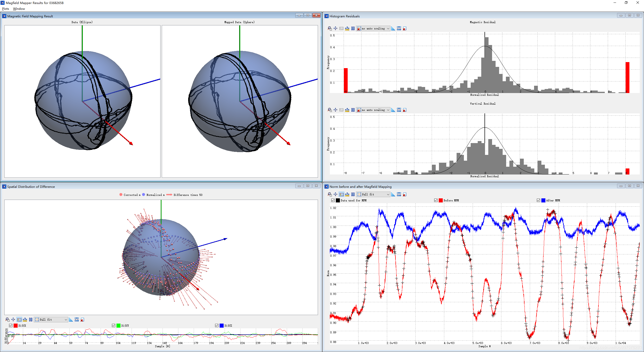Screen dimensions: 644x352
Task: Toggle legend icon in Vertical Residual toolbar
Action: pos(341,110)
